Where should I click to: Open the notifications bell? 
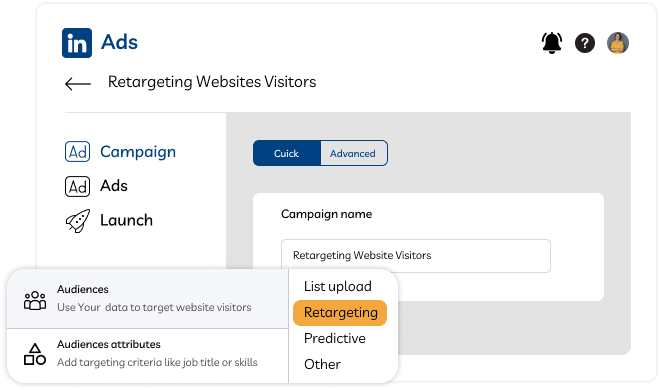[x=551, y=42]
